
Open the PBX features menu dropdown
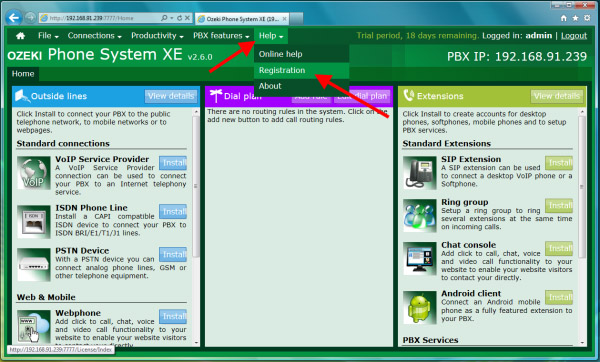(221, 36)
